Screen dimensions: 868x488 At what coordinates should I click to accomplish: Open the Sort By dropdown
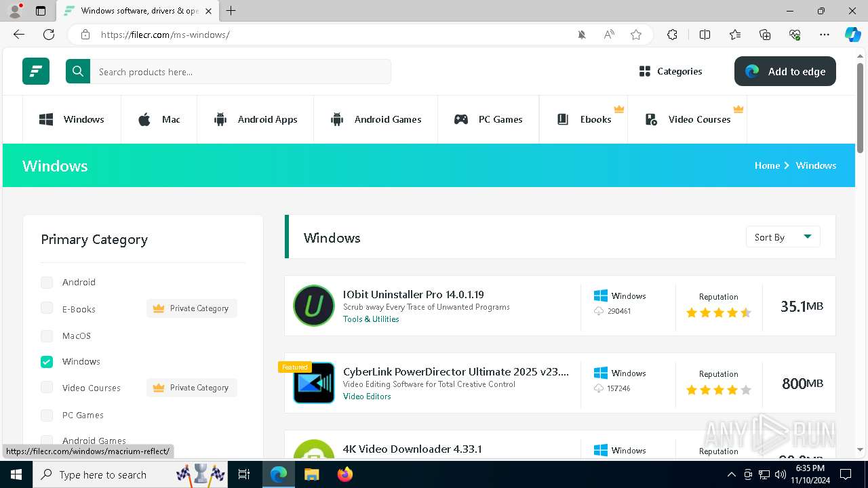[783, 237]
